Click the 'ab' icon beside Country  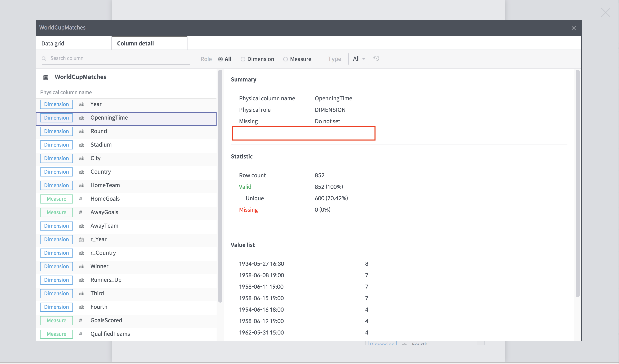[x=81, y=172]
